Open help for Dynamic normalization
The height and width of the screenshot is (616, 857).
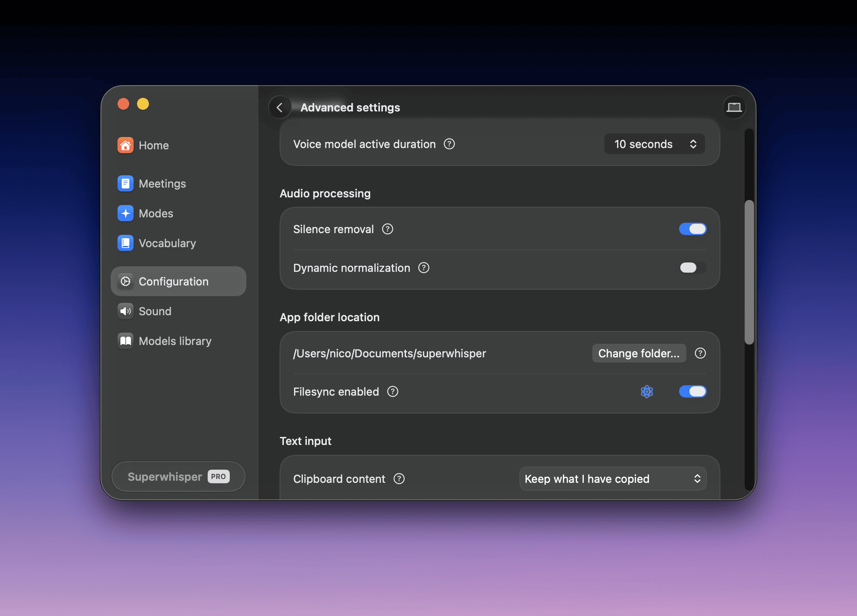424,268
